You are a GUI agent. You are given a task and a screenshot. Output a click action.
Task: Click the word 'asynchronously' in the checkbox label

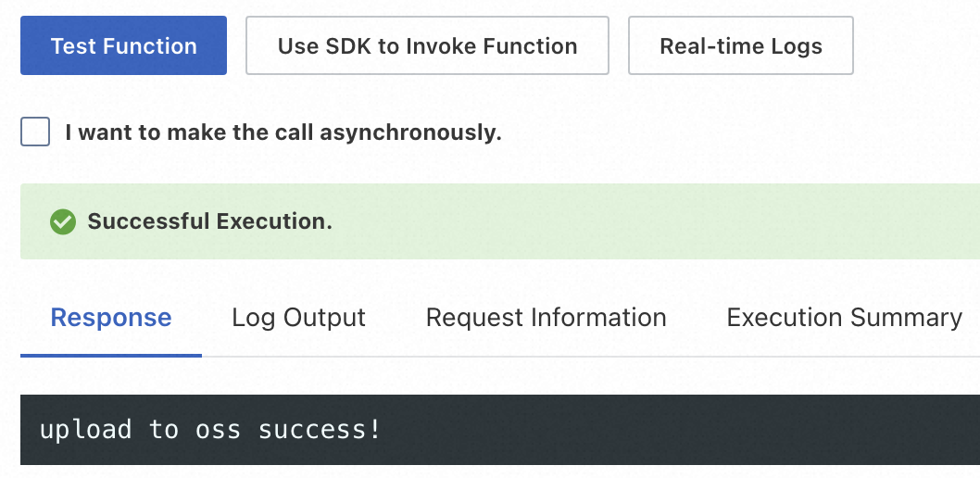410,132
